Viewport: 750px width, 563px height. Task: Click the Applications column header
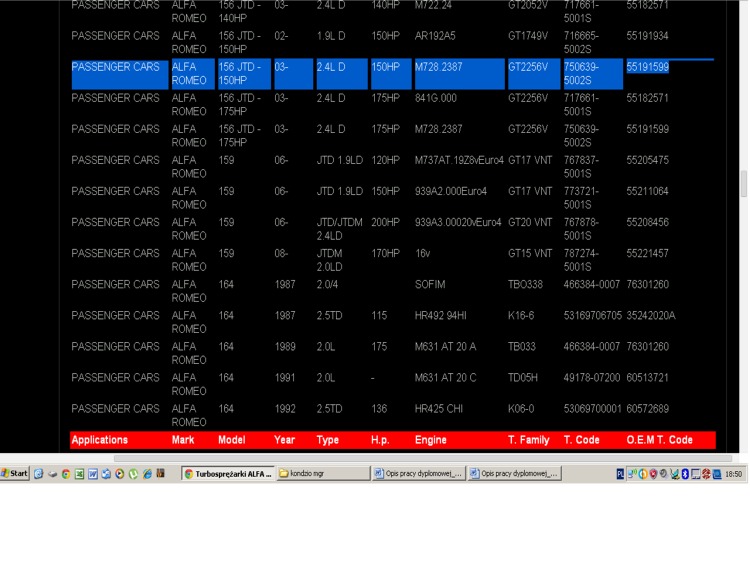pos(99,440)
